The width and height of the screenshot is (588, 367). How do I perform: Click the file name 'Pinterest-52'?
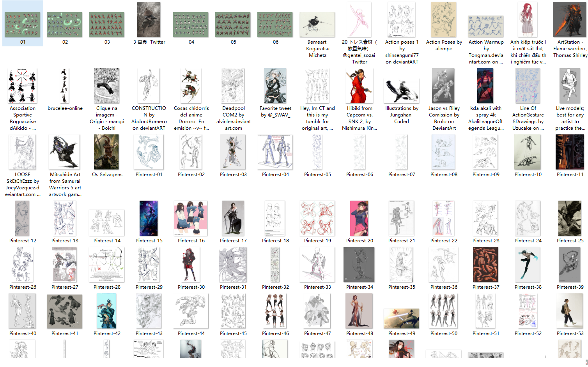(528, 333)
